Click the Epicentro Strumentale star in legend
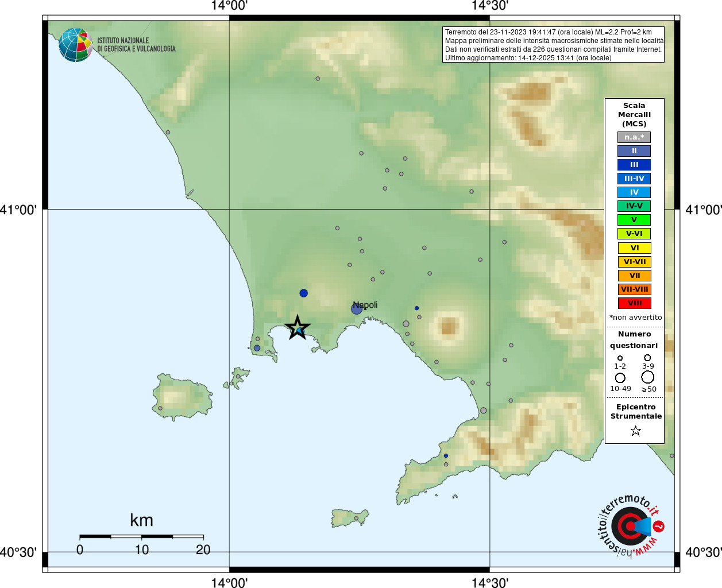This screenshot has height=588, width=722. tap(635, 431)
